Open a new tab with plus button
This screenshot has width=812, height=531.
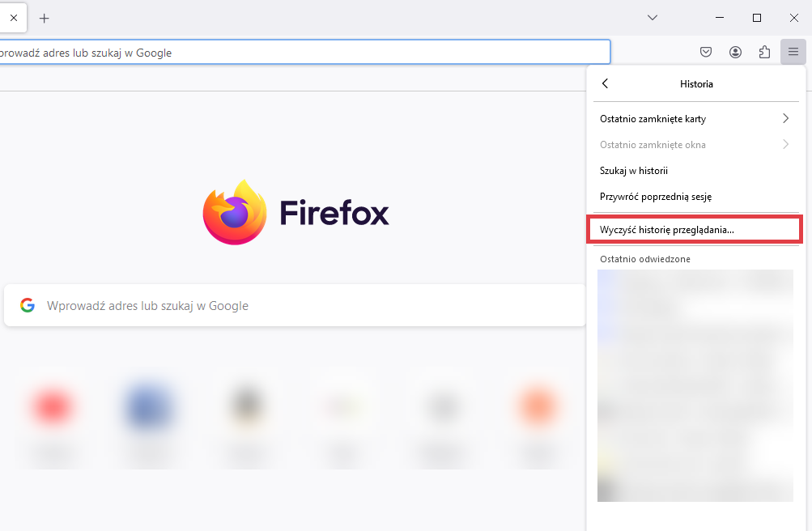click(45, 19)
